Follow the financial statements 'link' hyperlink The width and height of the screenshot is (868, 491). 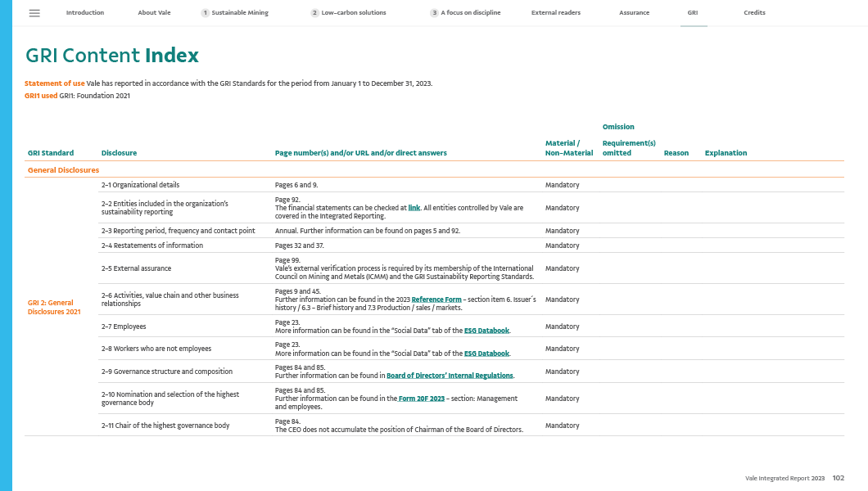pos(414,208)
